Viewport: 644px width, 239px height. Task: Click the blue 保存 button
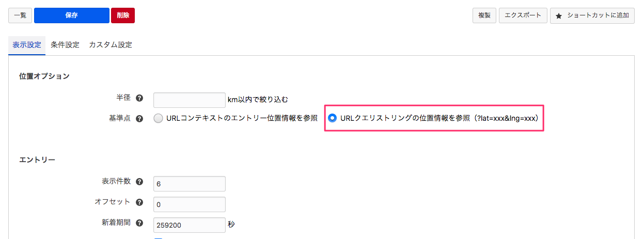point(72,15)
